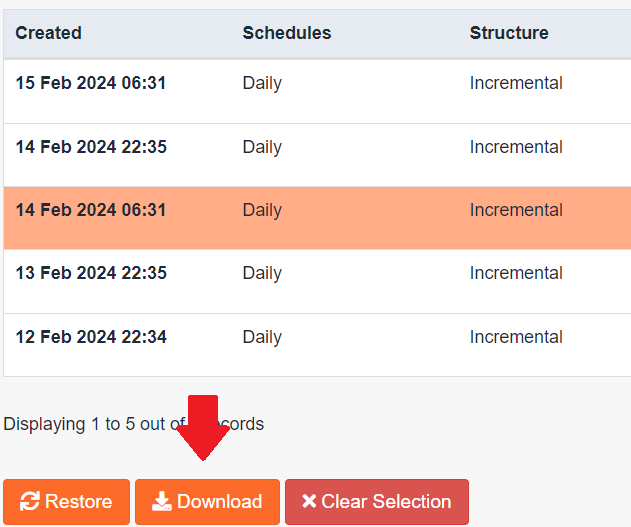Select the 12 Feb 2024 22:34 backup
The width and height of the screenshot is (631, 527).
point(91,337)
